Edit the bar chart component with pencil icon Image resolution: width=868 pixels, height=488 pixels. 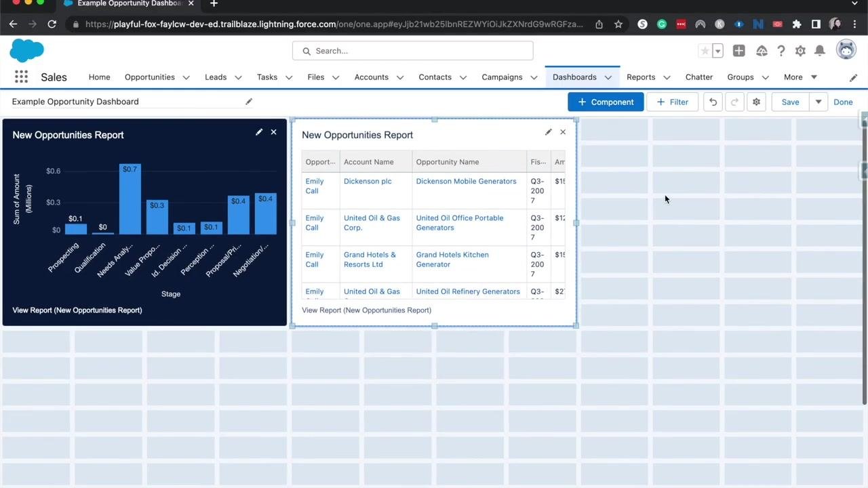[259, 132]
